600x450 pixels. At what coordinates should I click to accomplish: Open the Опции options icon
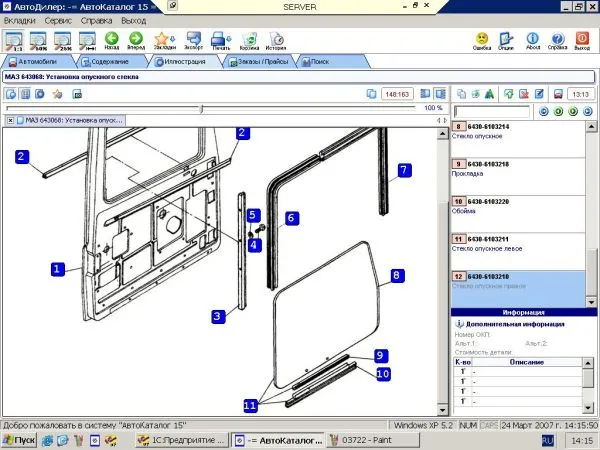506,40
